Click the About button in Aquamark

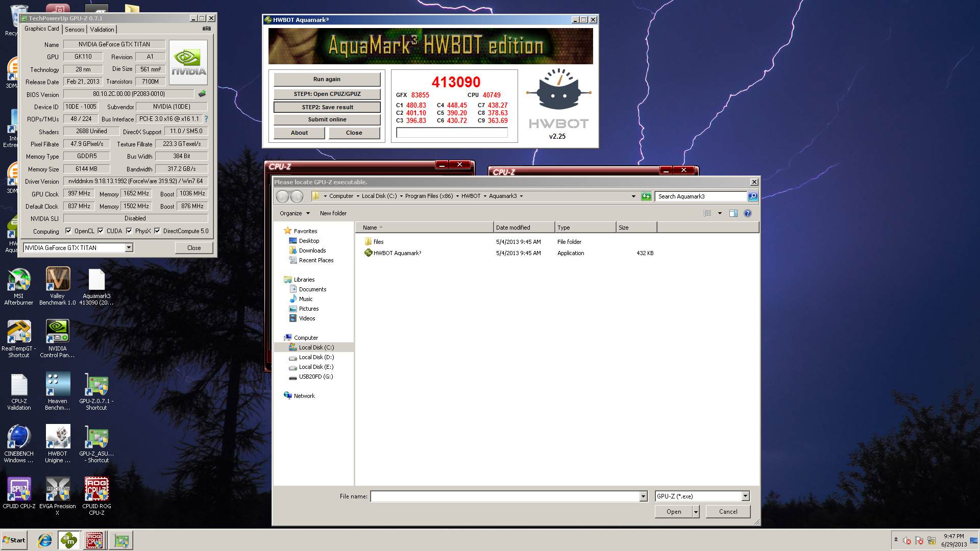(x=299, y=133)
